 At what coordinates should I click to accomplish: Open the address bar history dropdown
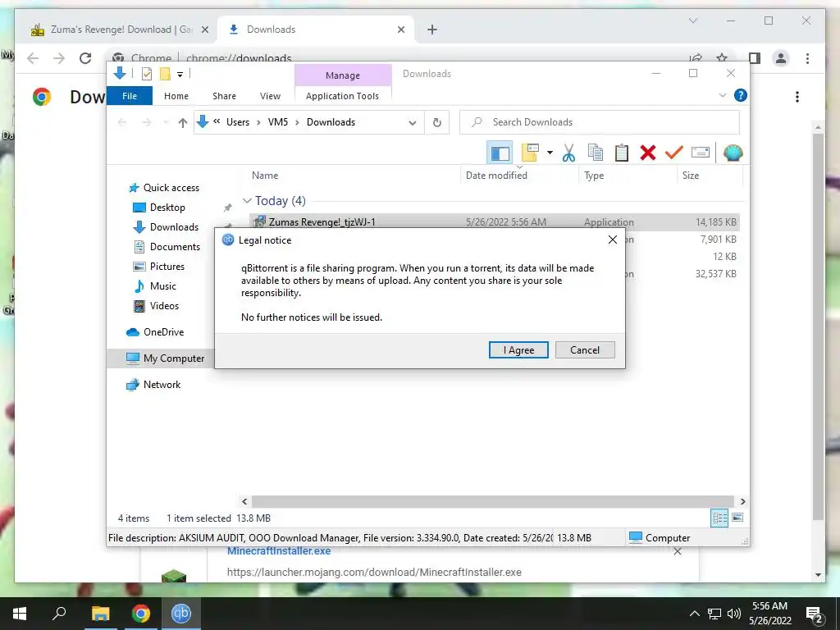tap(412, 123)
